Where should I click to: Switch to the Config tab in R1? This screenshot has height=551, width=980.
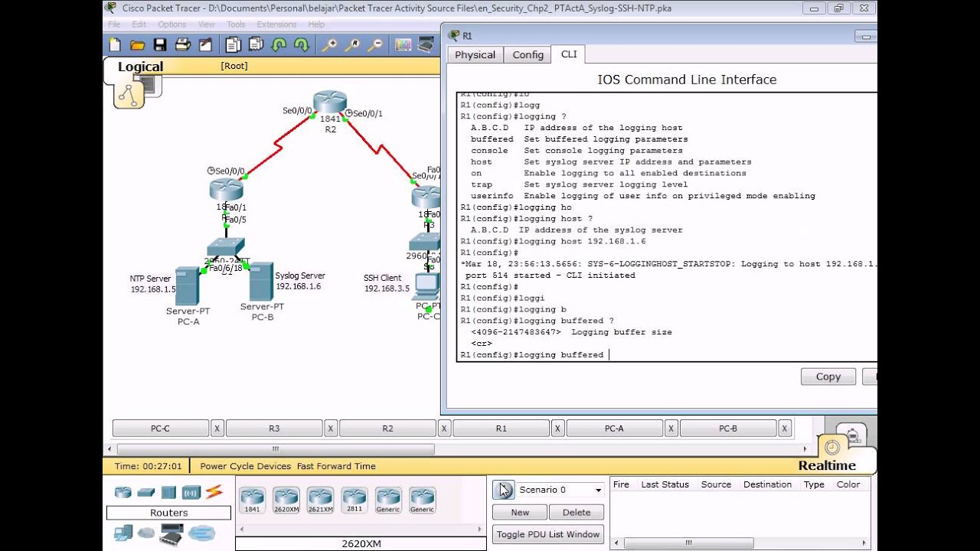tap(528, 54)
